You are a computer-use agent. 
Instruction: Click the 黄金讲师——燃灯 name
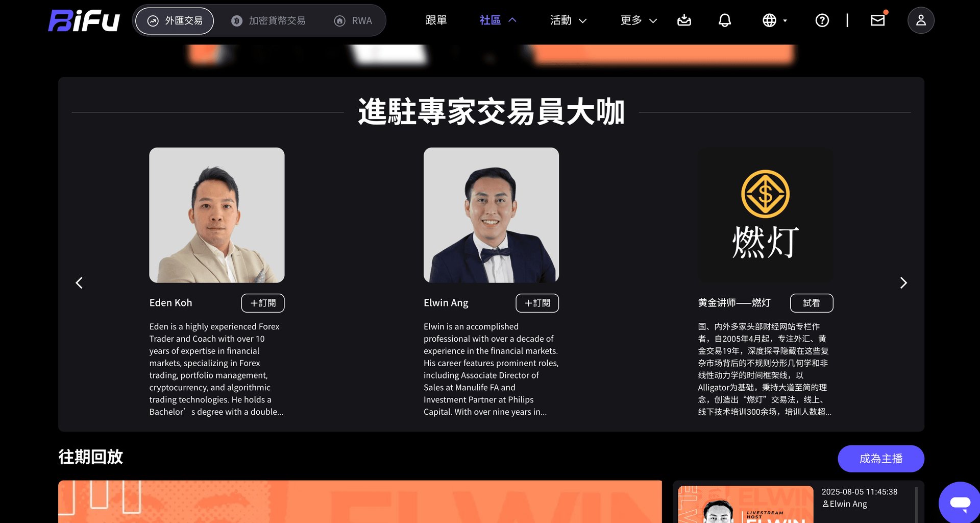(x=734, y=303)
